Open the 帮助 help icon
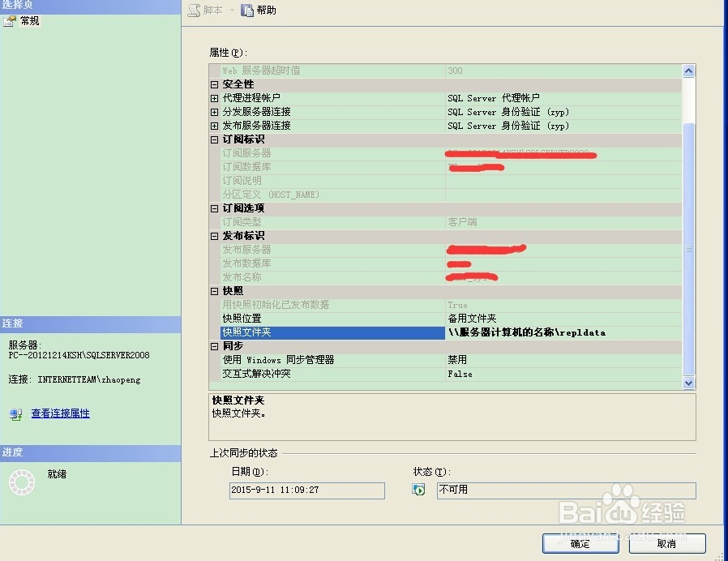 pos(247,11)
